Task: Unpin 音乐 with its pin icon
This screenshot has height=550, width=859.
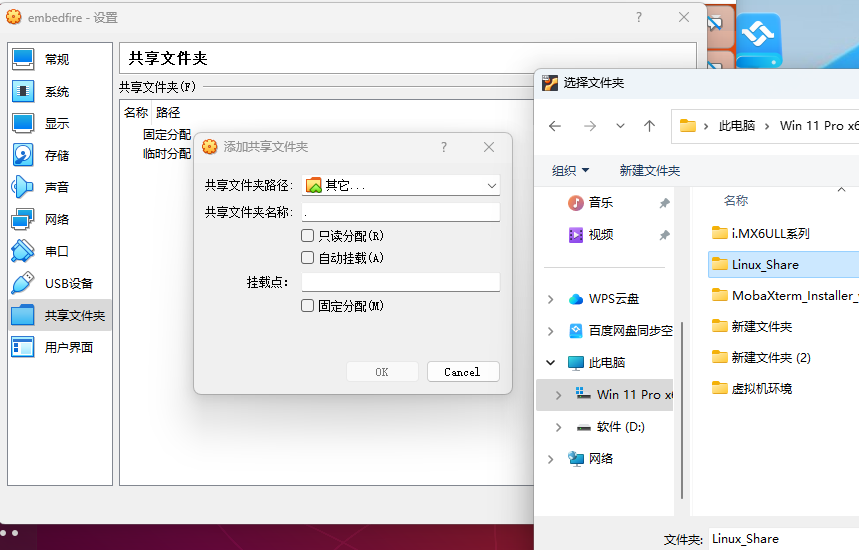Action: click(665, 203)
